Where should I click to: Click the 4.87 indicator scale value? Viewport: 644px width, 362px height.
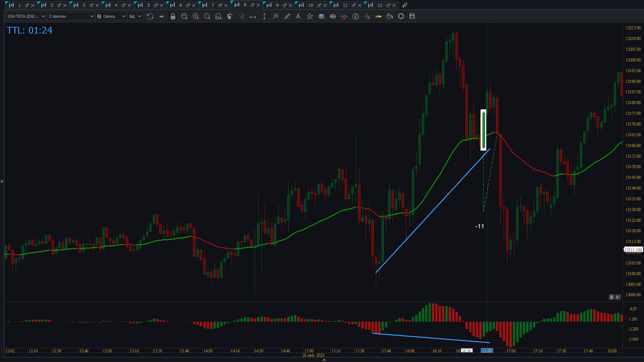click(x=633, y=309)
